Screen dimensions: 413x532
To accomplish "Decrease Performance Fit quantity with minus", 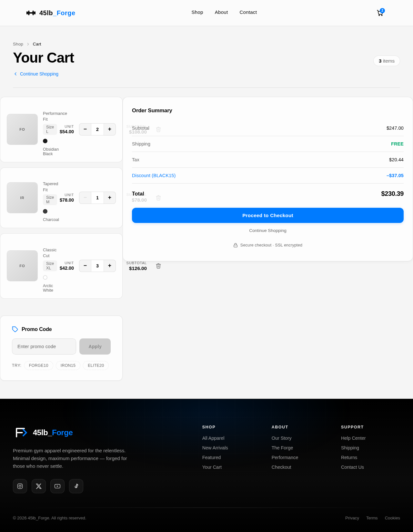I will [x=85, y=129].
